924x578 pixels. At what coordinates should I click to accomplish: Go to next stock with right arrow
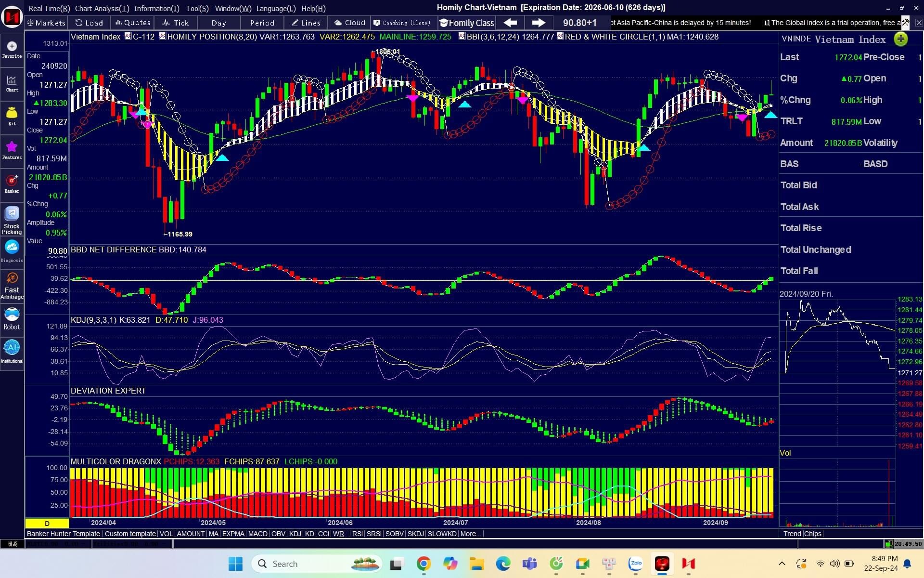pyautogui.click(x=539, y=23)
